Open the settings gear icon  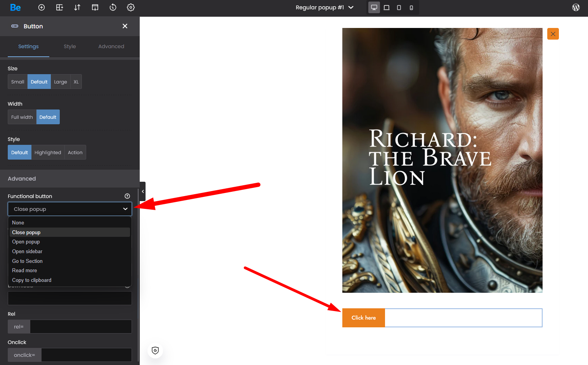(131, 7)
